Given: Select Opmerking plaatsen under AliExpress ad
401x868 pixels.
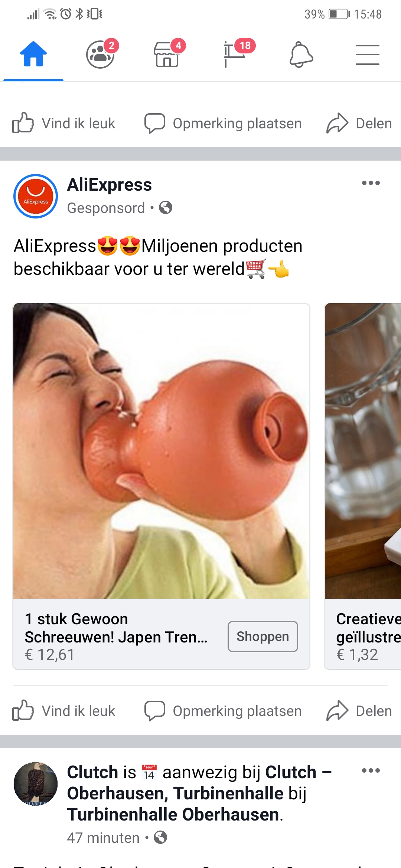Looking at the screenshot, I should tap(223, 711).
